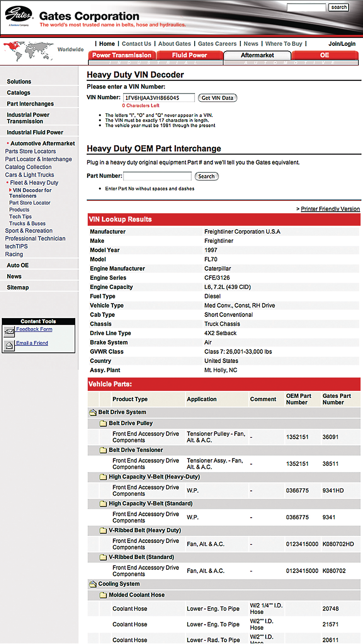Viewport: 363px width, 644px height.
Task: Open the Fluid Power tab
Action: (189, 55)
